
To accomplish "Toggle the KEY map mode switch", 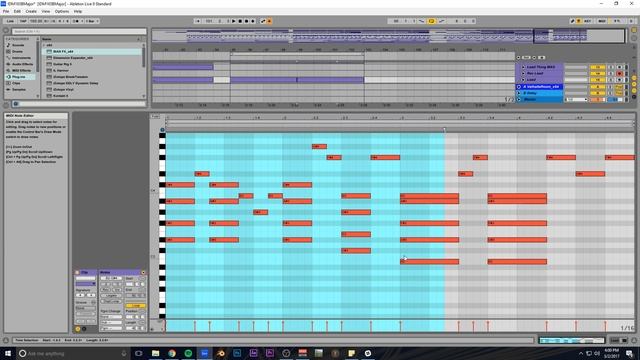I will pos(587,21).
